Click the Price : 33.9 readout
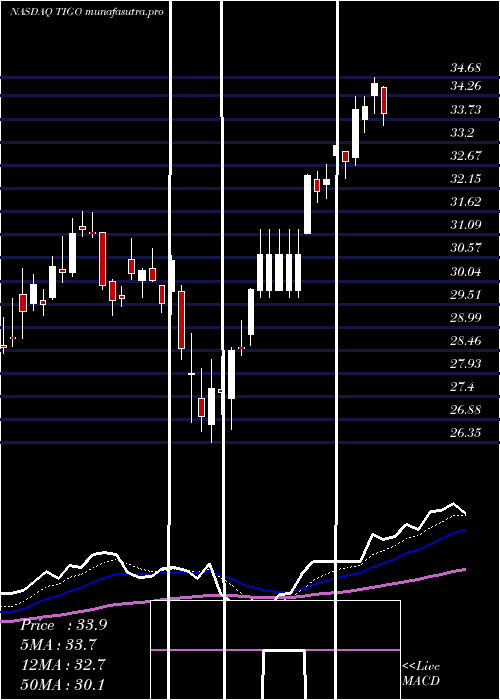 (x=63, y=625)
